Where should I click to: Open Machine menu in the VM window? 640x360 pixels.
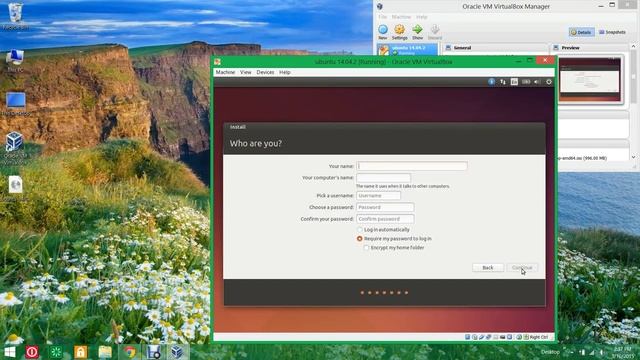[225, 72]
